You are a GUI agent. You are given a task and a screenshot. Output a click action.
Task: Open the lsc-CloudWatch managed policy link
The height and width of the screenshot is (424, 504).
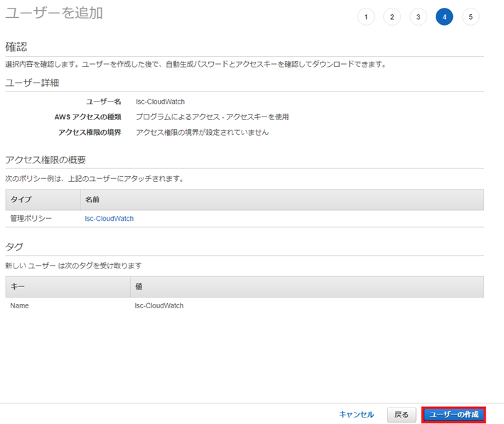pos(109,219)
